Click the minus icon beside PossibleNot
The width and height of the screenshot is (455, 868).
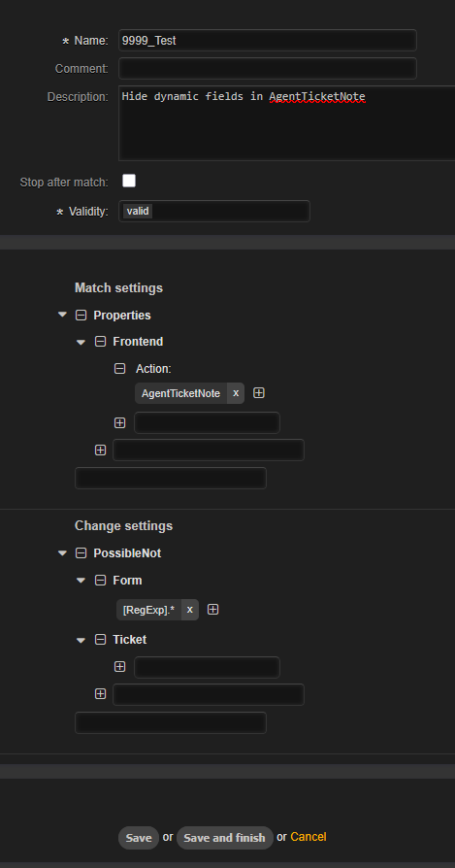pyautogui.click(x=81, y=553)
